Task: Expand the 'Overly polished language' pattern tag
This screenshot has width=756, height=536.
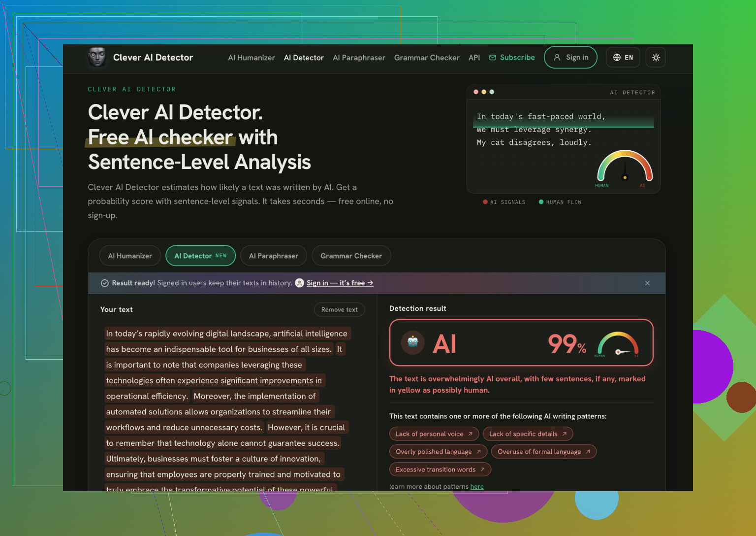Action: (438, 452)
